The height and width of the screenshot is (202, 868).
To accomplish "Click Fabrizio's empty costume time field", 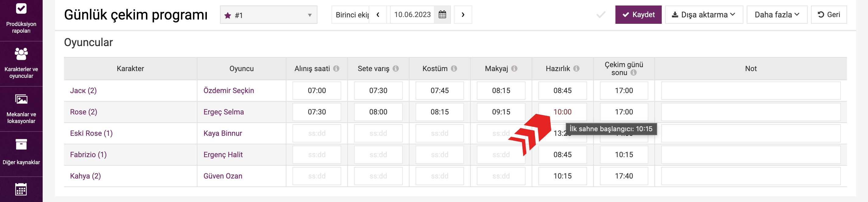I will 439,154.
